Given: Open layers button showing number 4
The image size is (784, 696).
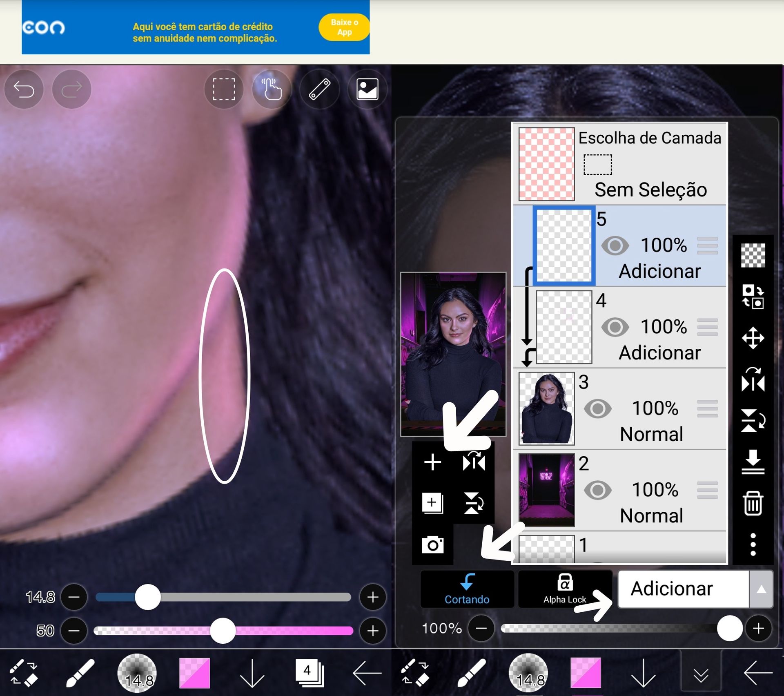Looking at the screenshot, I should [309, 672].
